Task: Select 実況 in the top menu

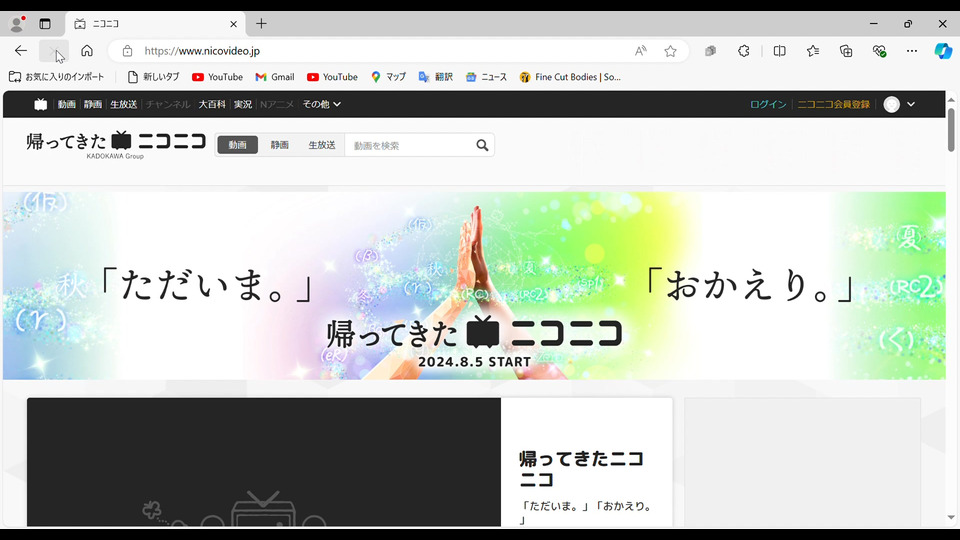Action: tap(242, 104)
